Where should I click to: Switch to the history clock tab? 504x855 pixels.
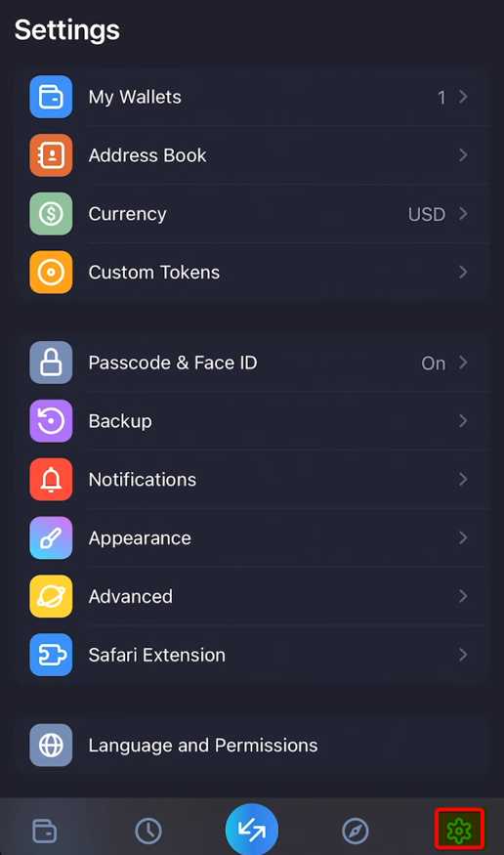pyautogui.click(x=148, y=831)
